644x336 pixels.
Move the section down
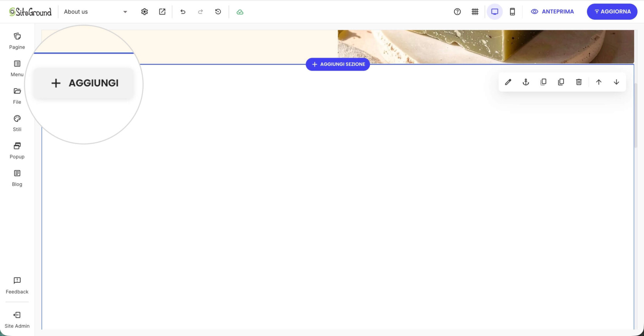pyautogui.click(x=616, y=82)
